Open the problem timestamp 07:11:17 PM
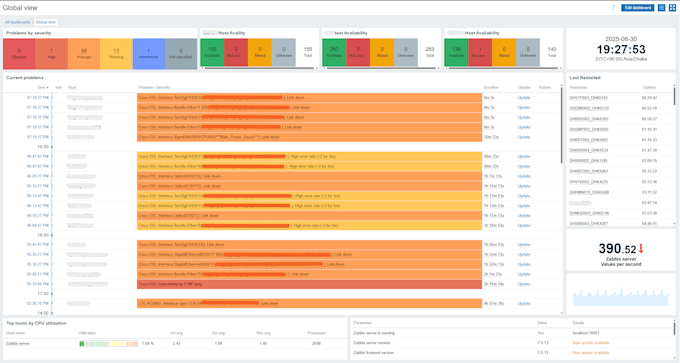 pyautogui.click(x=38, y=137)
